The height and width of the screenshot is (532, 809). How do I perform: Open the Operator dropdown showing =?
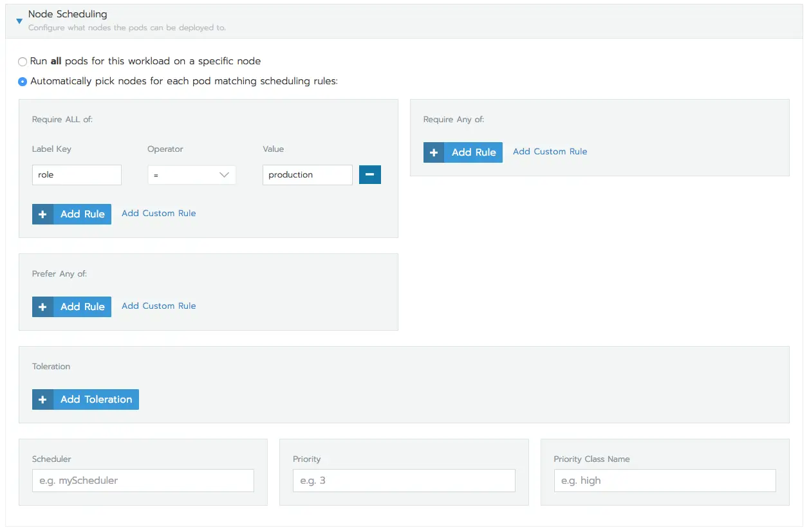tap(192, 175)
